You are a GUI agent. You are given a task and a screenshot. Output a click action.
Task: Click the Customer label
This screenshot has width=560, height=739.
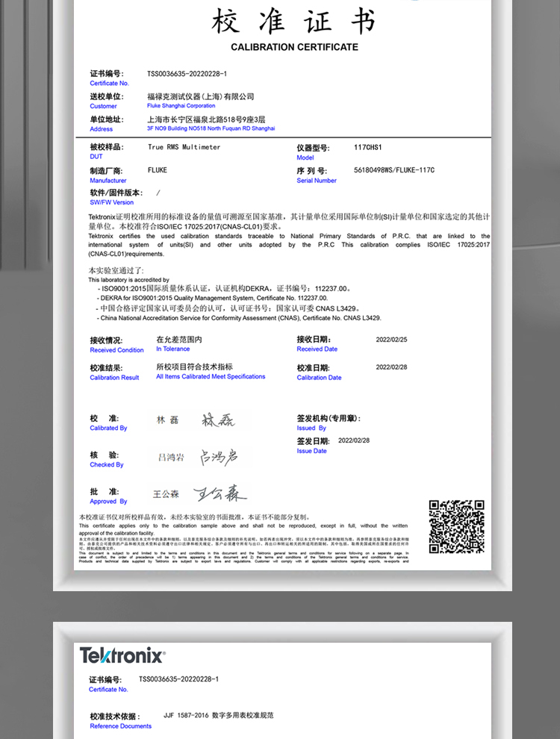(103, 107)
